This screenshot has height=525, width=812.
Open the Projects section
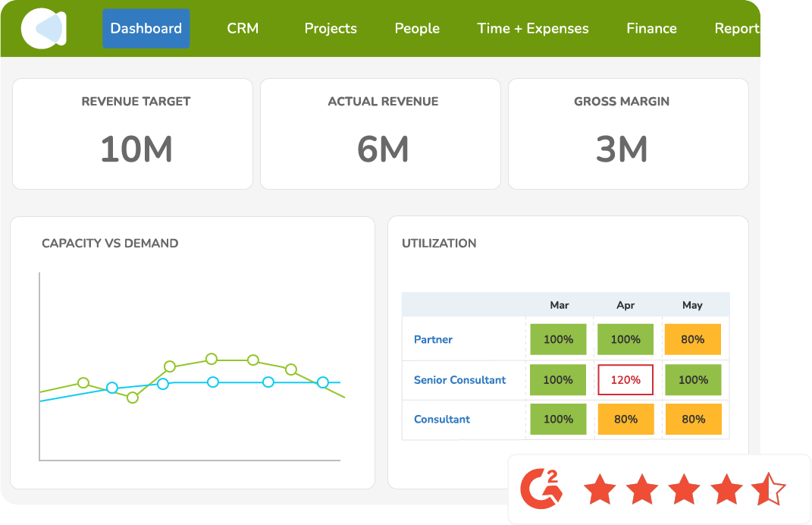[x=331, y=28]
